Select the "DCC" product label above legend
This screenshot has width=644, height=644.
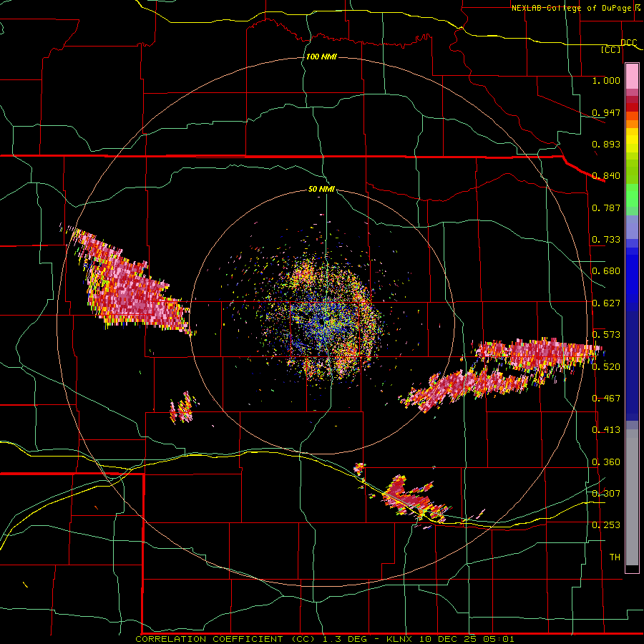[x=628, y=43]
